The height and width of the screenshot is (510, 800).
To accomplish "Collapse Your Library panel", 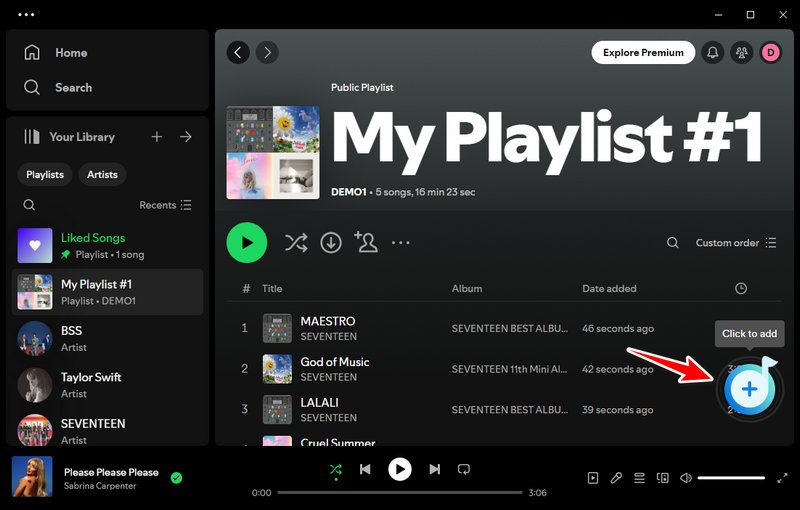I will pos(70,137).
